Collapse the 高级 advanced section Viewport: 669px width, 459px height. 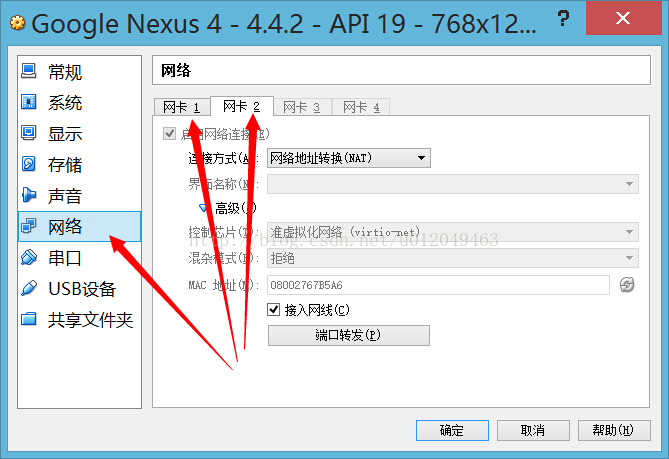pos(203,208)
